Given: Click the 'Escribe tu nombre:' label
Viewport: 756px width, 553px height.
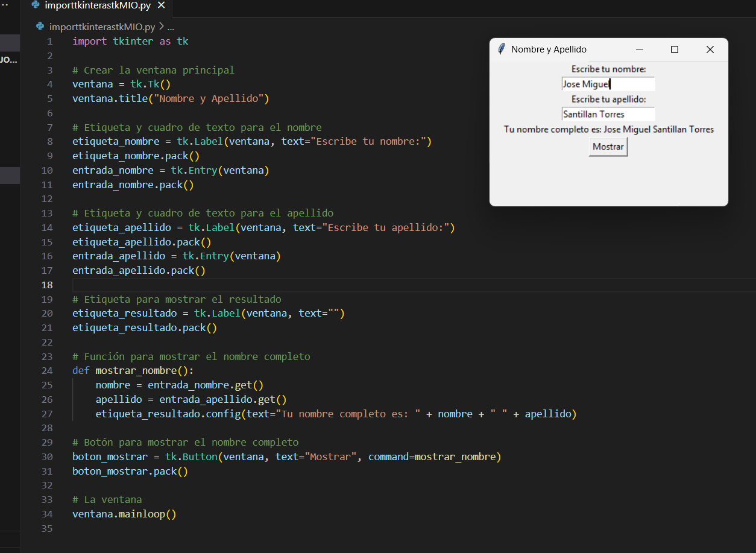Looking at the screenshot, I should tap(608, 69).
